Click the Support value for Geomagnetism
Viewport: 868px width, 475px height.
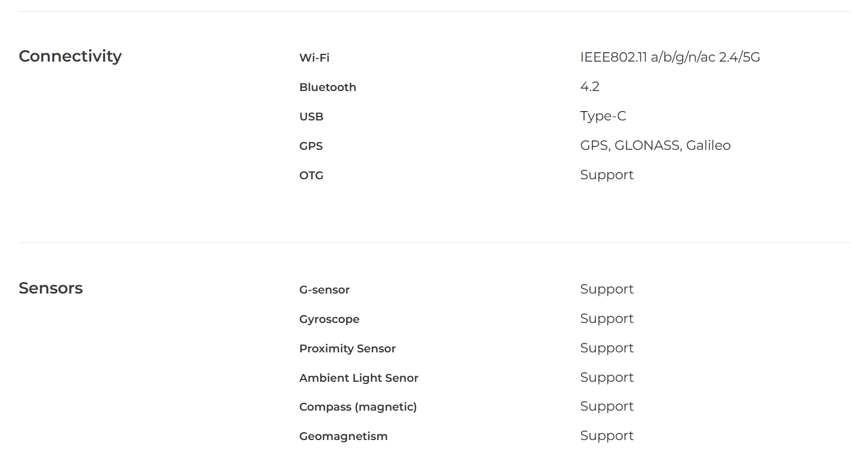(607, 436)
